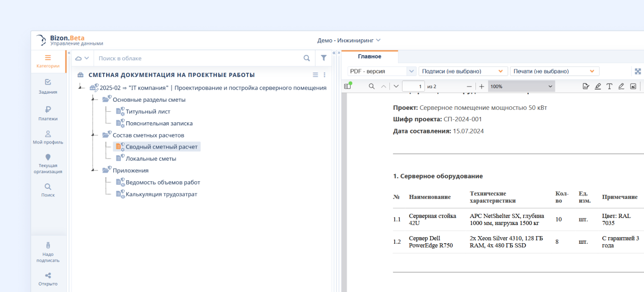Open the Платежи sidebar section
The height and width of the screenshot is (292, 644).
(48, 113)
